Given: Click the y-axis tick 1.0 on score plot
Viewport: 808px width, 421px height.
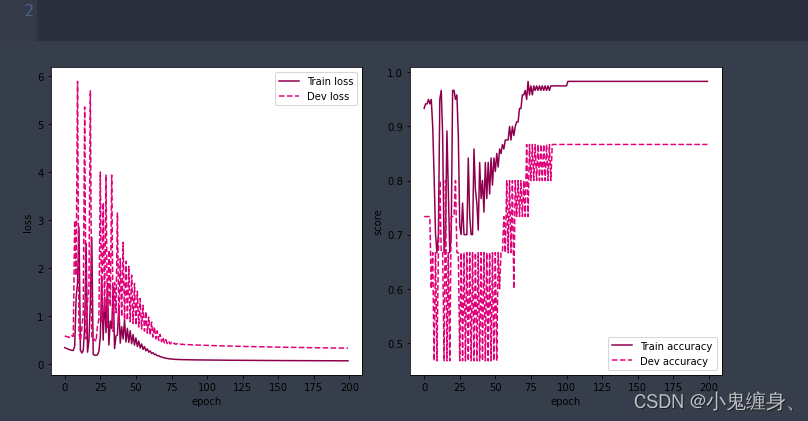Looking at the screenshot, I should pyautogui.click(x=395, y=73).
